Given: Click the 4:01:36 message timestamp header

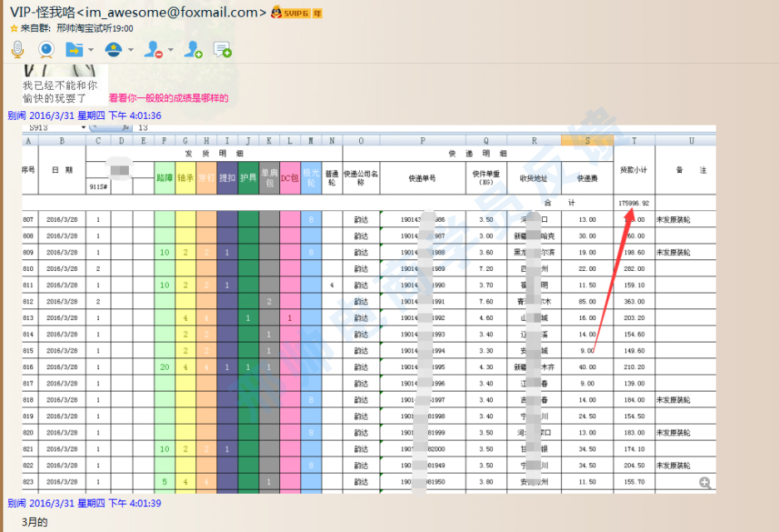Looking at the screenshot, I should click(84, 116).
